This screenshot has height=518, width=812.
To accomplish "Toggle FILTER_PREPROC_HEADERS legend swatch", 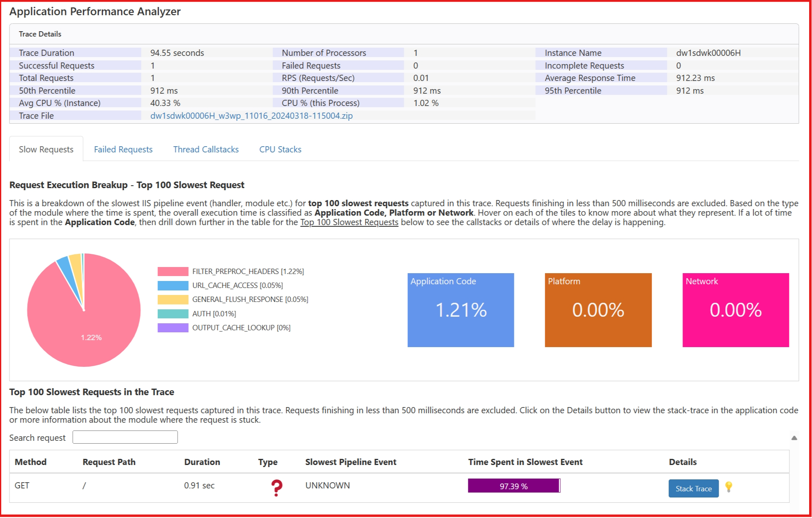I will point(173,272).
